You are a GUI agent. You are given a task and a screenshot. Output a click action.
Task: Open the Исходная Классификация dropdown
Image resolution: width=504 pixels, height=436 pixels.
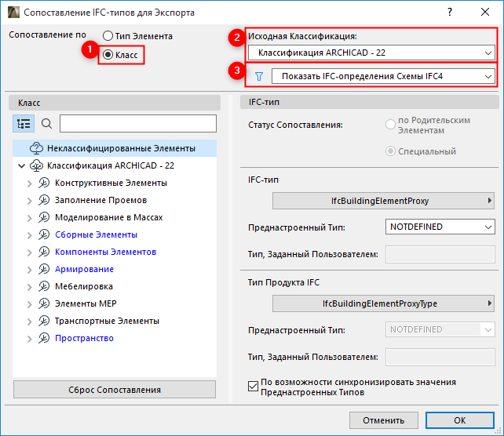pos(371,53)
